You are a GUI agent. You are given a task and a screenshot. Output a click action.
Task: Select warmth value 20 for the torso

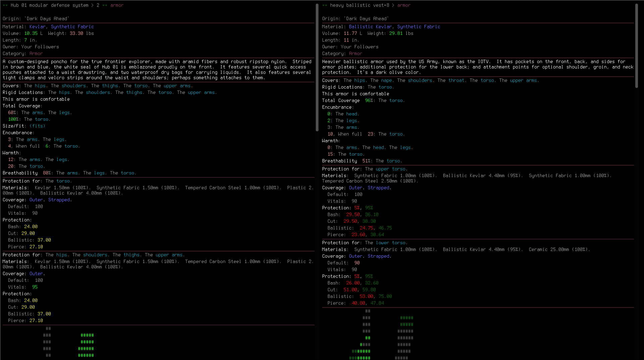pyautogui.click(x=11, y=166)
